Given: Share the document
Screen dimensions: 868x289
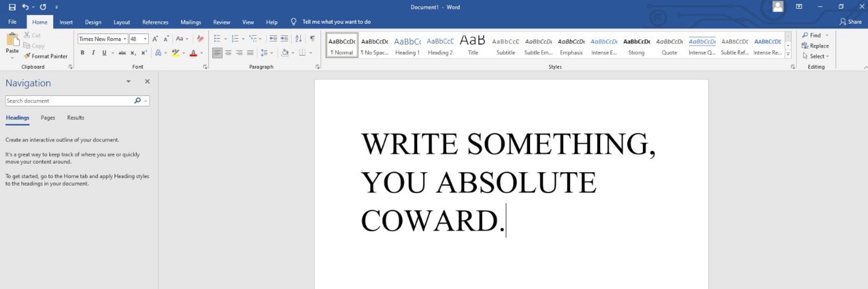Looking at the screenshot, I should (850, 22).
